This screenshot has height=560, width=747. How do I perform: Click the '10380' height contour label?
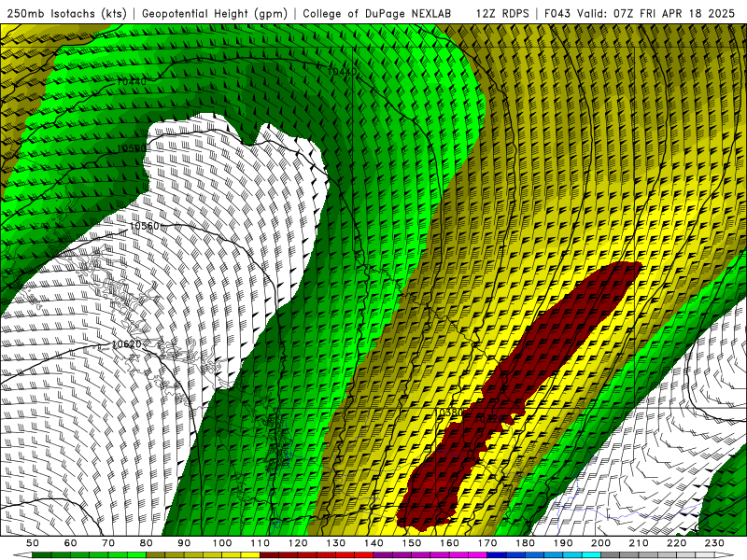pos(450,412)
